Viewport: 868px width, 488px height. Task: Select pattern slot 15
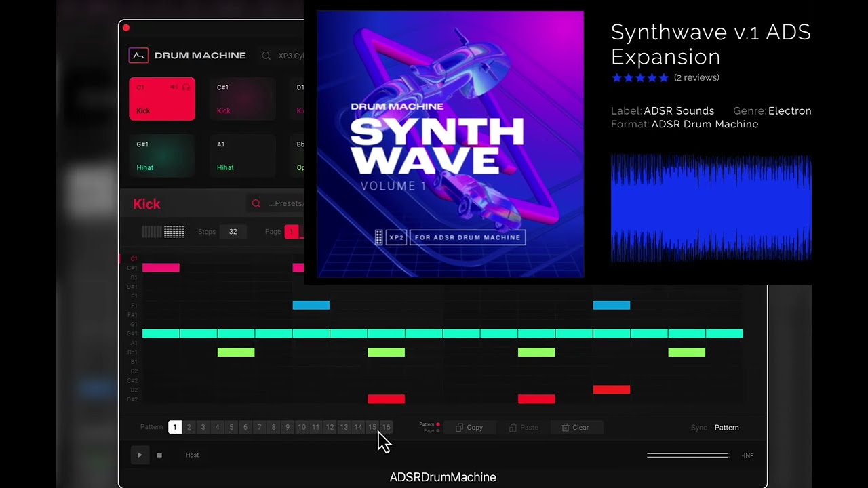(372, 427)
